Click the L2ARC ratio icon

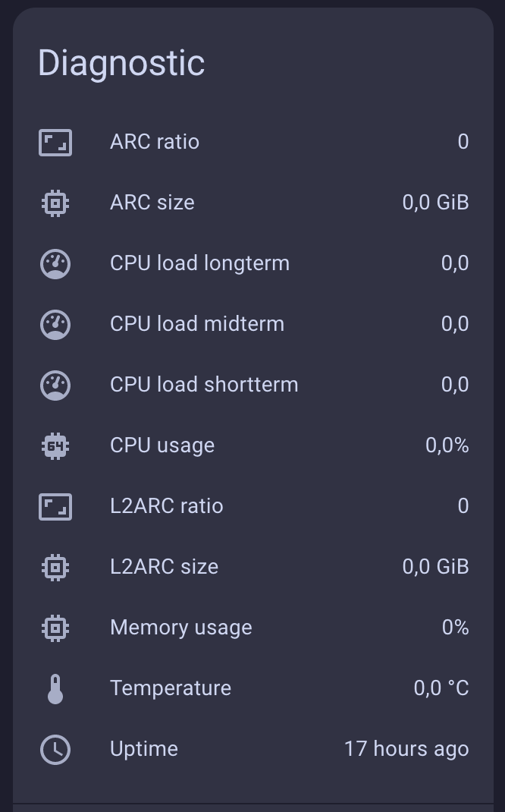tap(55, 506)
